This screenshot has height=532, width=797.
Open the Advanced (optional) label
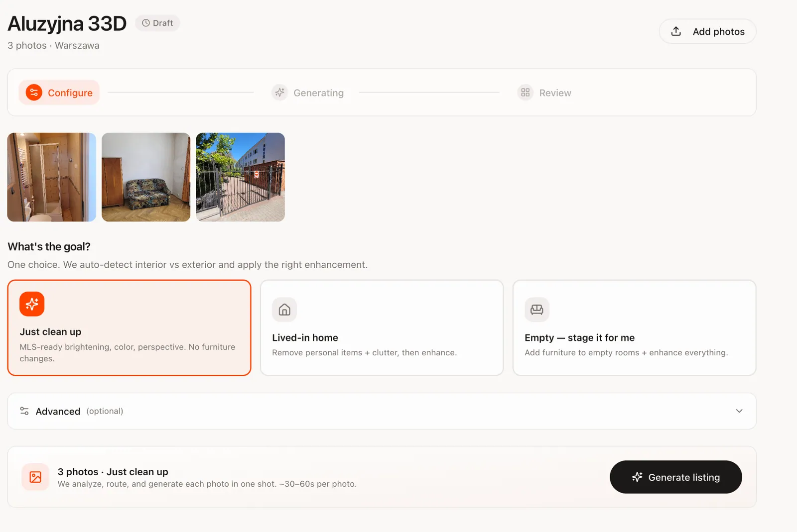click(79, 412)
